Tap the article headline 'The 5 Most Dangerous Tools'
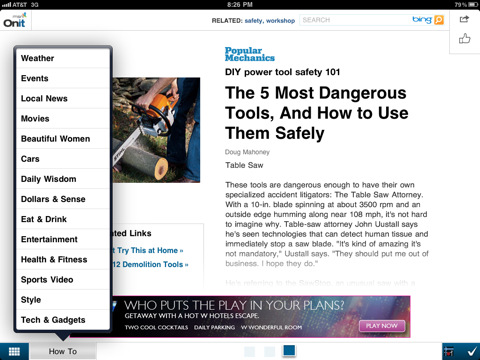This screenshot has height=360, width=480. click(317, 113)
